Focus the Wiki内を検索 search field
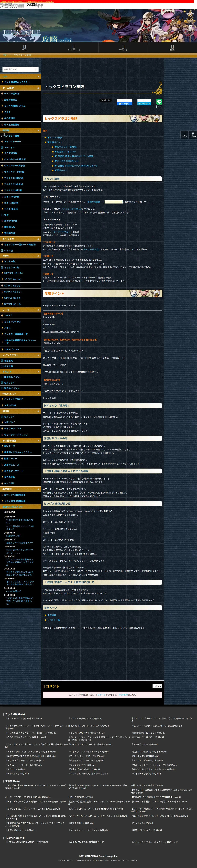This screenshot has height=868, width=197. [x=20, y=69]
